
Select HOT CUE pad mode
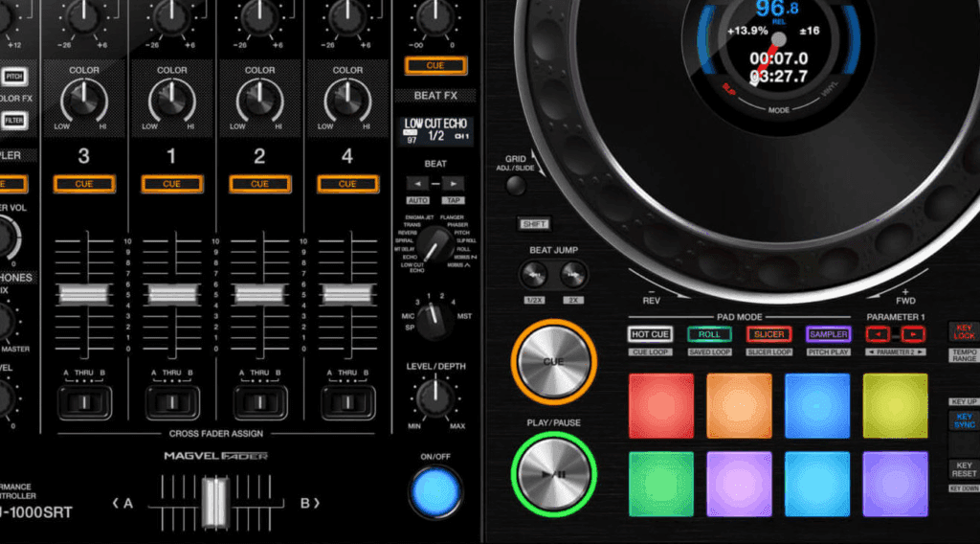click(651, 334)
